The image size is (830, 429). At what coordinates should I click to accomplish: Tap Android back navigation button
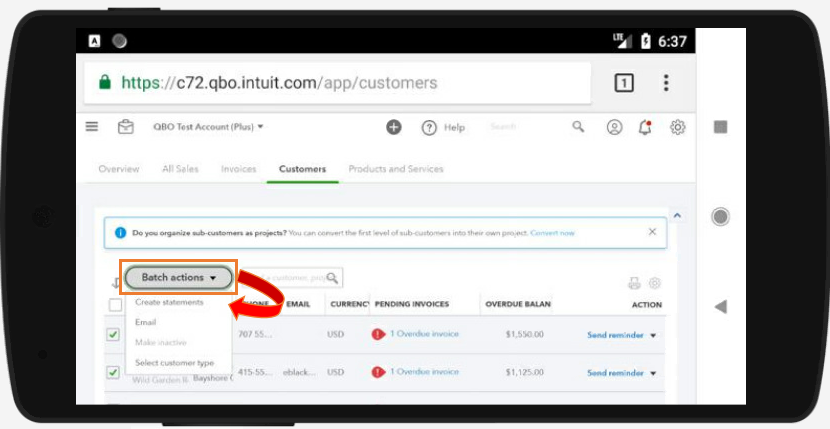[720, 307]
